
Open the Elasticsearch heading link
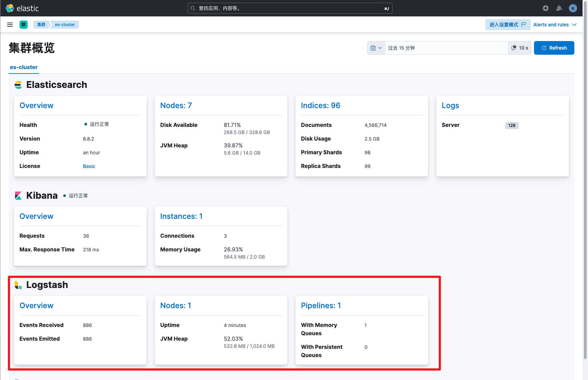[x=57, y=85]
